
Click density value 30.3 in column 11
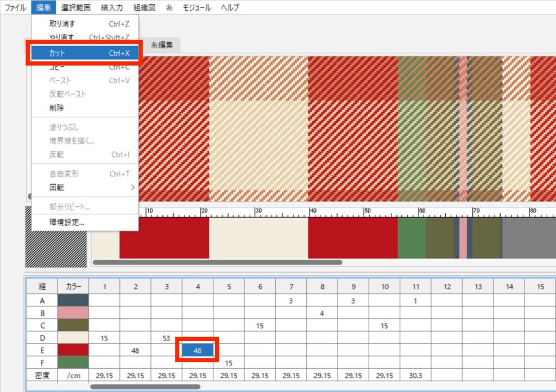pyautogui.click(x=415, y=375)
